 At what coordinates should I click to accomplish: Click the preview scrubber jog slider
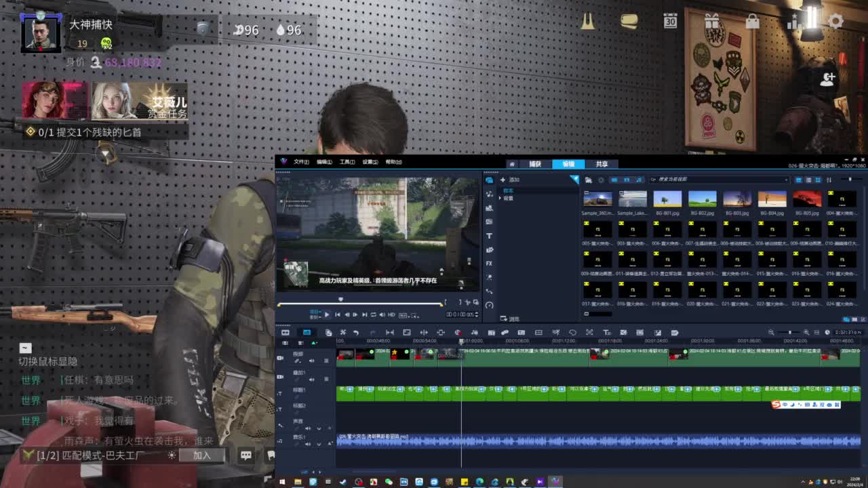(340, 299)
